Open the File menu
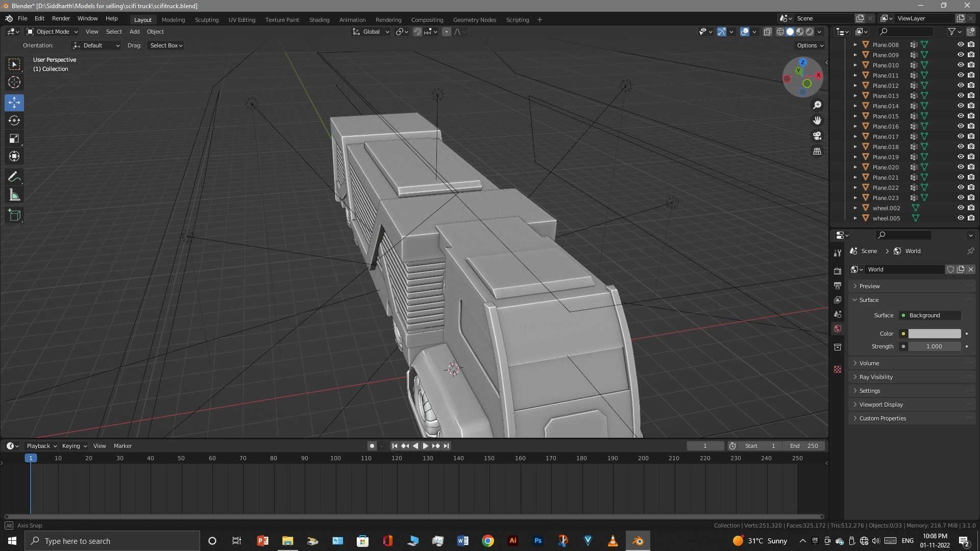Screen dimensions: 980x551 click(22, 18)
